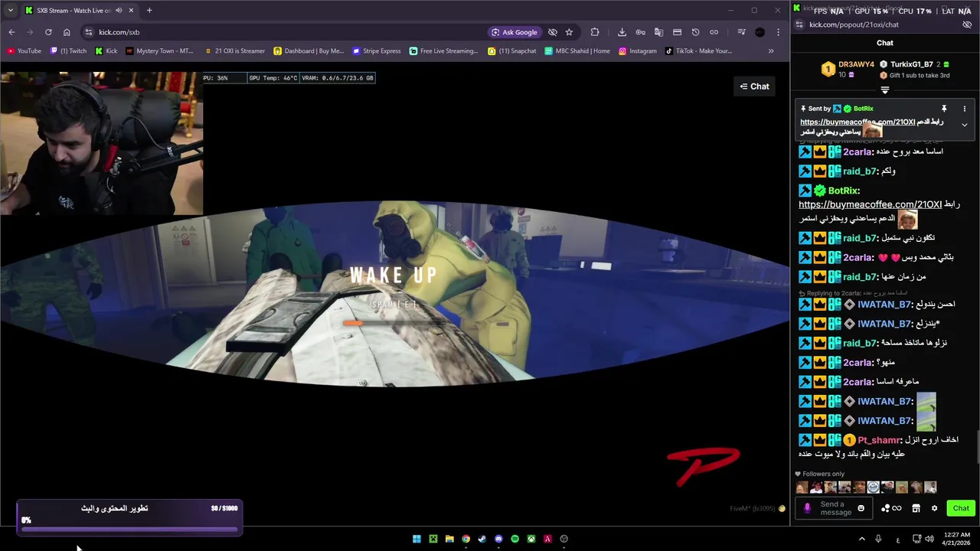
Task: Open the Snapchat bookmark
Action: (x=512, y=51)
